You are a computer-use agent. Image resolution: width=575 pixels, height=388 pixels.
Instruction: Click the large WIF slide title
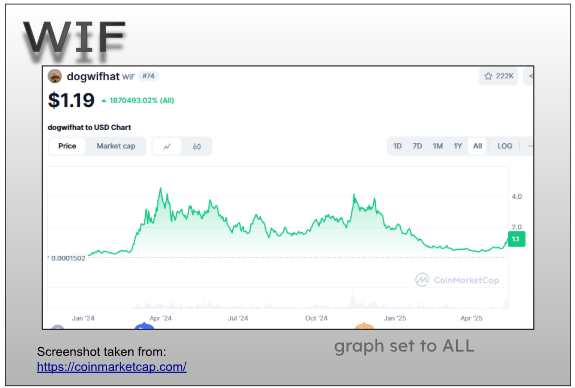(75, 38)
